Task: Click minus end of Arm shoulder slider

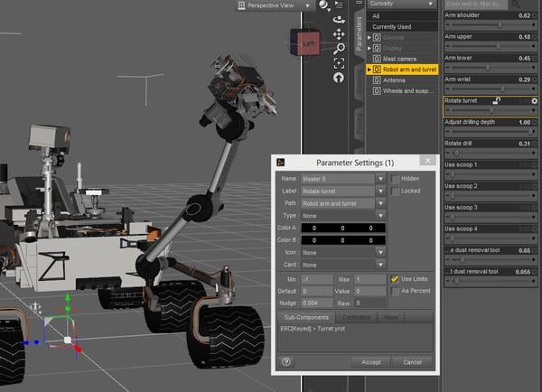Action: [448, 25]
